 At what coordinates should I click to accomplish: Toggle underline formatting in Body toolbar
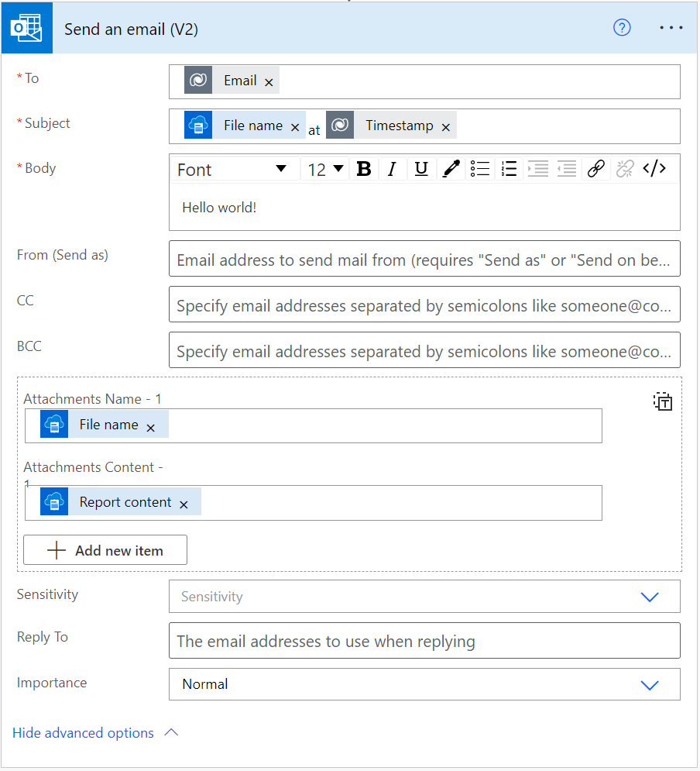tap(421, 169)
